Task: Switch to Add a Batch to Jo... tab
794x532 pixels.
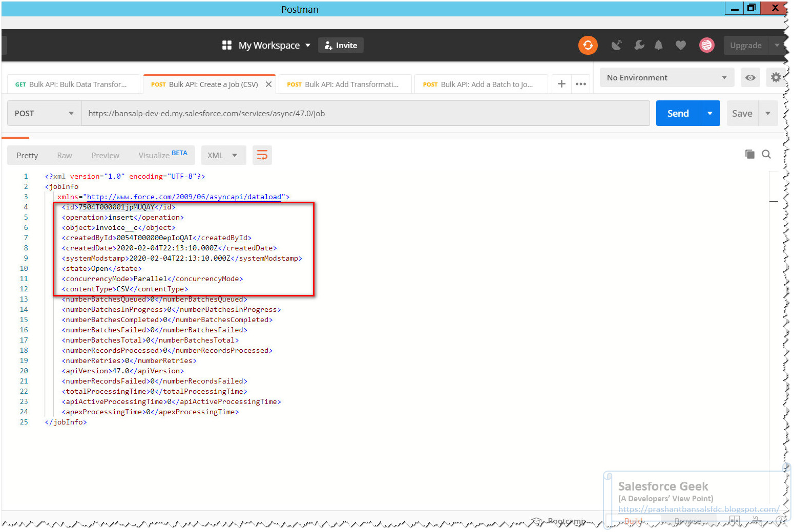Action: 481,84
